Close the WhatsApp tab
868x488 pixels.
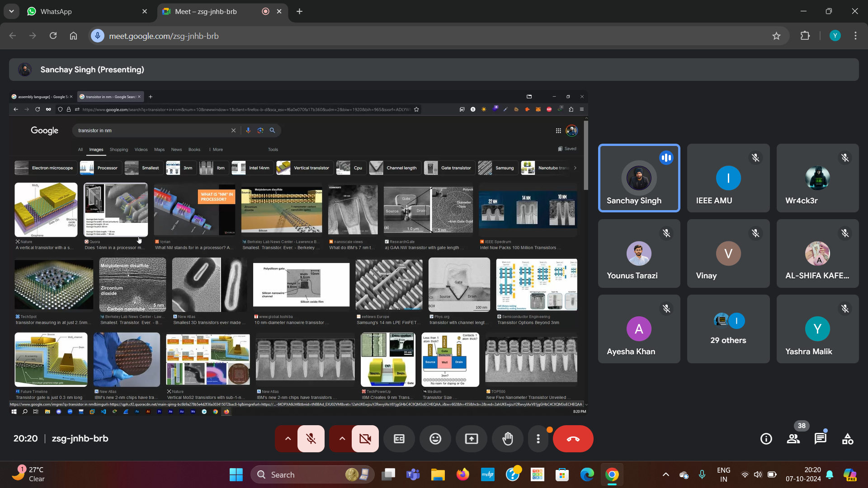(145, 11)
